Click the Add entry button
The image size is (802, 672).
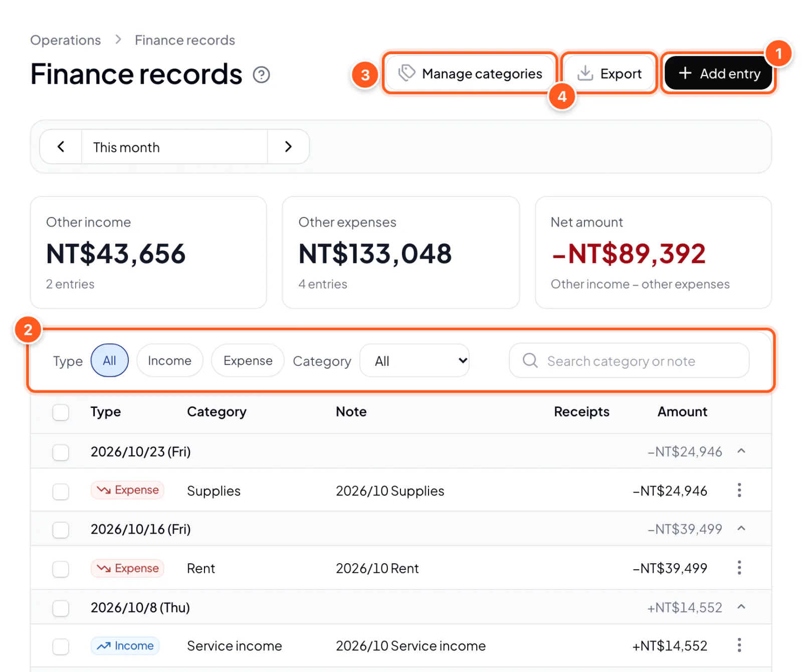click(x=718, y=74)
